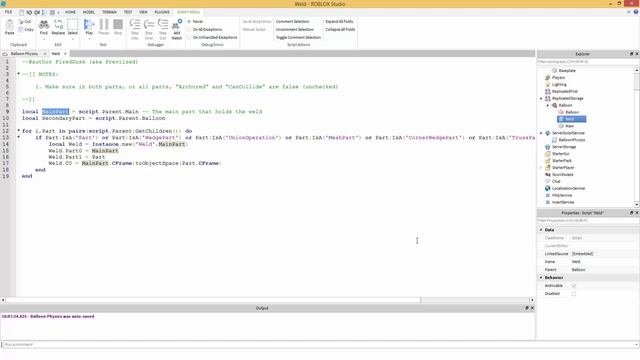Select On All Exceptions radio option

pyautogui.click(x=189, y=29)
